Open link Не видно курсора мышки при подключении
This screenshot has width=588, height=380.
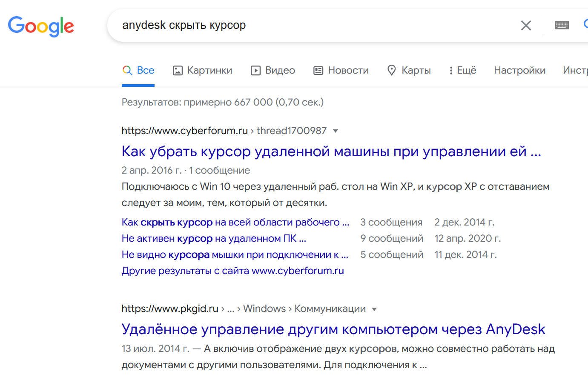[235, 254]
